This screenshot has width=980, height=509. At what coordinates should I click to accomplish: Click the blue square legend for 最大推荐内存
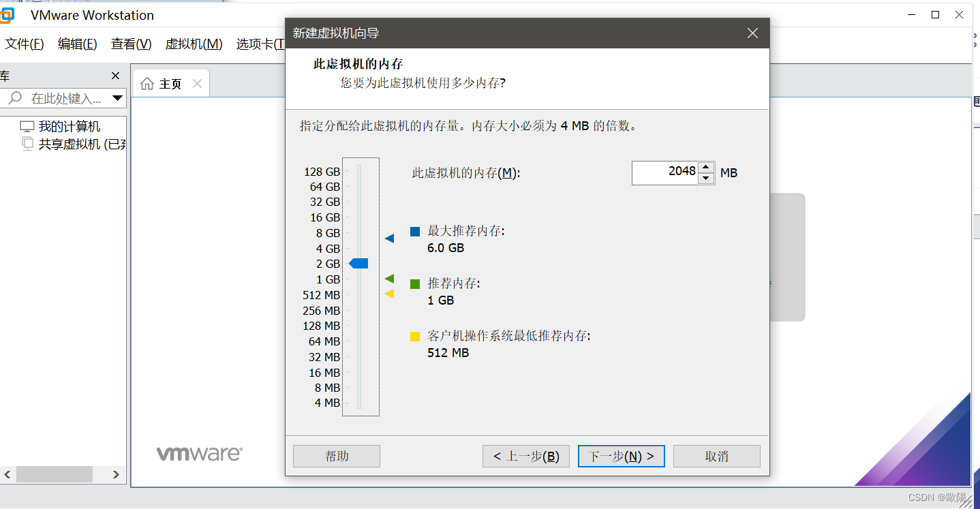(x=415, y=232)
